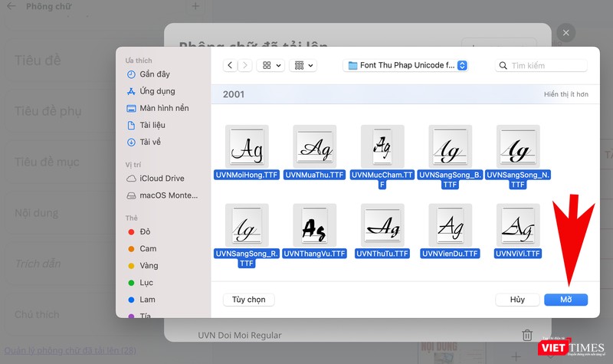Delete the UVN Doi Moi Regular font
The width and height of the screenshot is (613, 364).
[x=526, y=335]
